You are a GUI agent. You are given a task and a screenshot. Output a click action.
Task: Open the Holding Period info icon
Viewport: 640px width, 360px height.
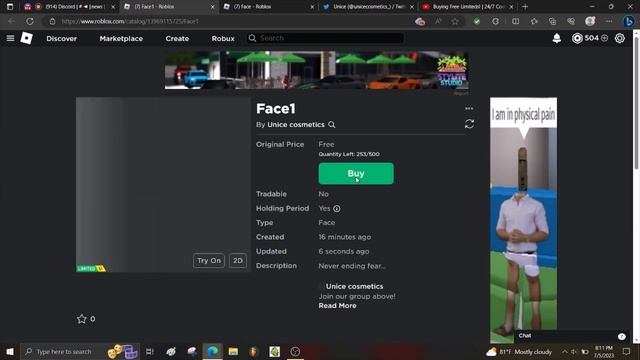tap(336, 209)
